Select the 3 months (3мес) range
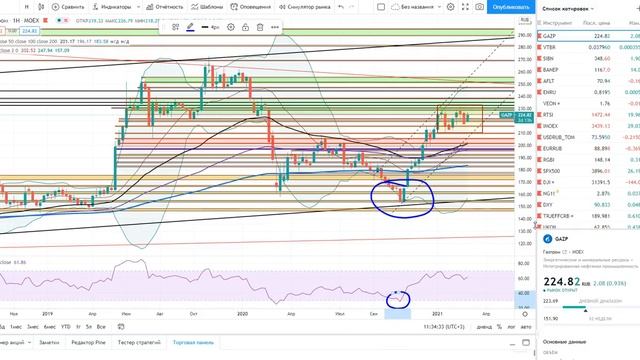Screen dimensions: 640x360 point(33,327)
